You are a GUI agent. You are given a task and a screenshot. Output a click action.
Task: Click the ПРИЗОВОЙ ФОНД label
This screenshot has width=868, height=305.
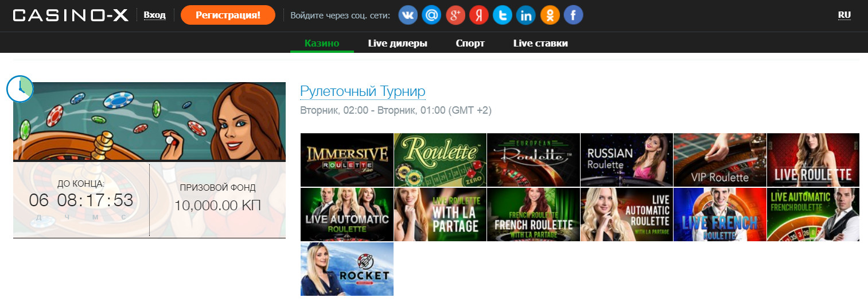point(217,187)
